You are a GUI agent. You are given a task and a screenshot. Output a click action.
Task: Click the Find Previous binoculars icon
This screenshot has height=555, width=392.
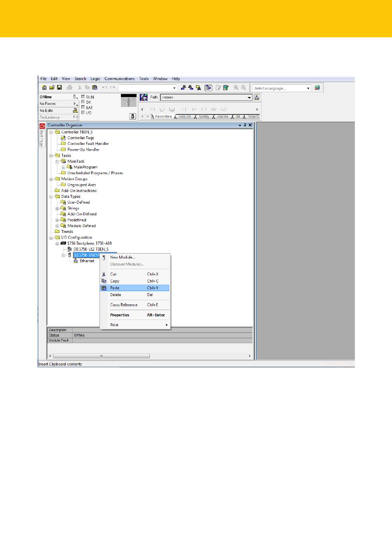point(183,88)
